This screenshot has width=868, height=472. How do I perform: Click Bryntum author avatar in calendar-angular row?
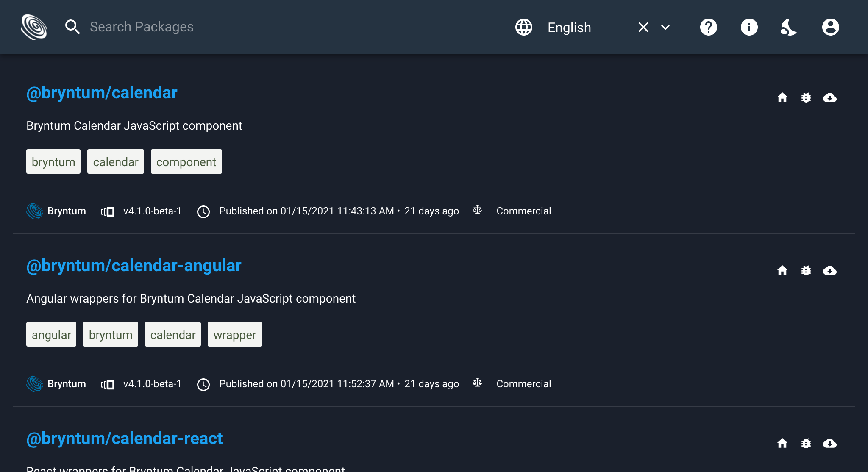coord(35,384)
